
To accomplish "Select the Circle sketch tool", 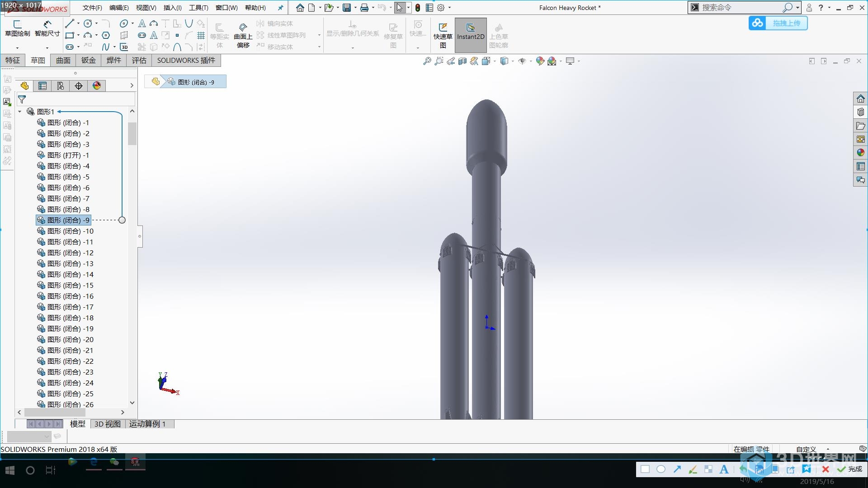I will click(x=88, y=23).
